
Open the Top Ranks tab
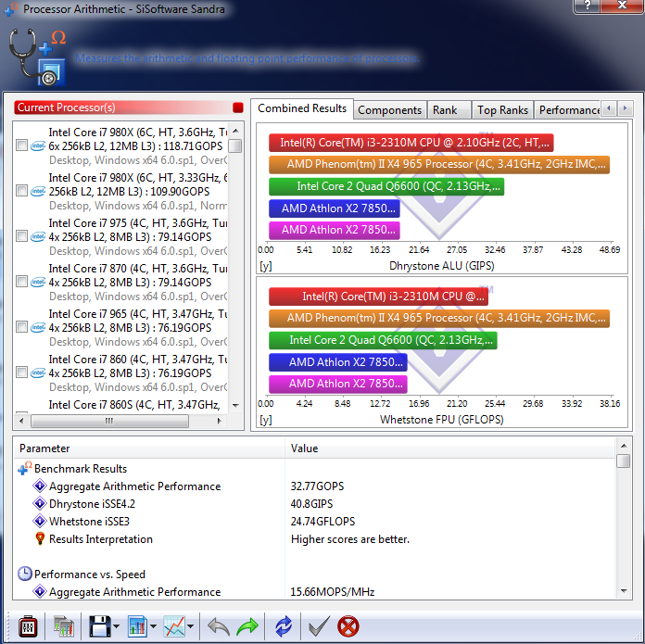point(502,110)
